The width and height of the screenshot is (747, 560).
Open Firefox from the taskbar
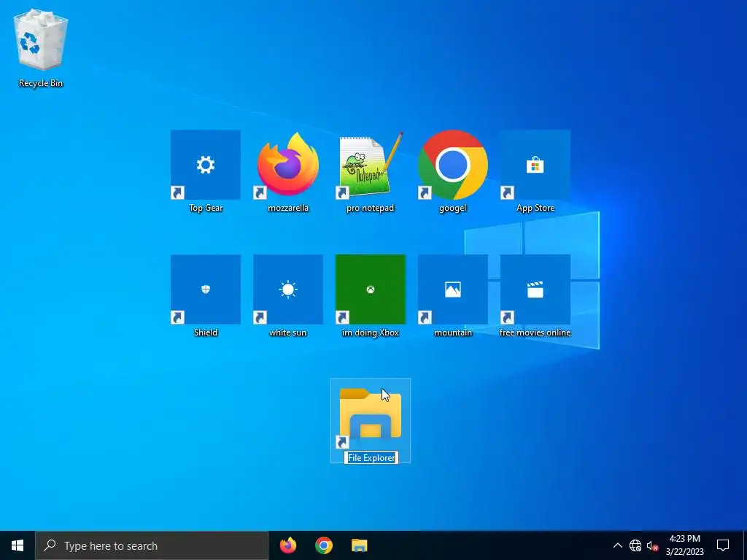287,545
